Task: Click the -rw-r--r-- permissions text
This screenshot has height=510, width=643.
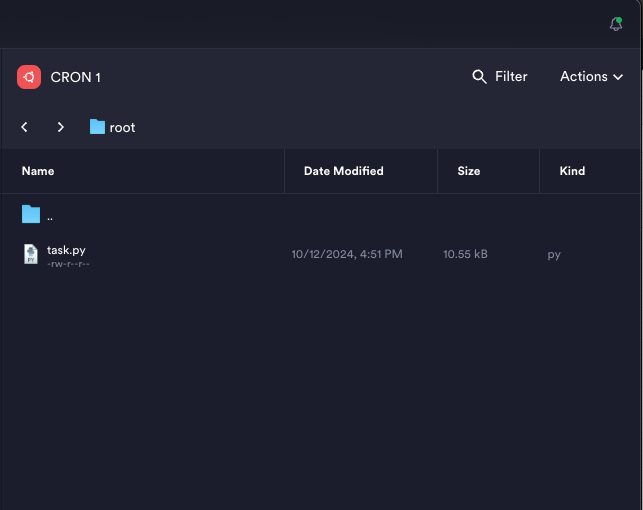Action: (68, 264)
